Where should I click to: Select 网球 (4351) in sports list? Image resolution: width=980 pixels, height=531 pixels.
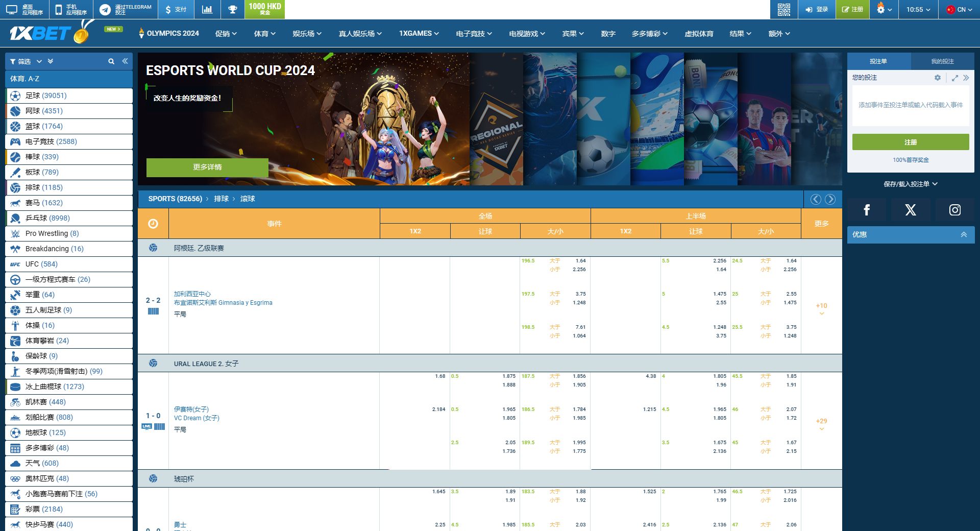(x=69, y=111)
